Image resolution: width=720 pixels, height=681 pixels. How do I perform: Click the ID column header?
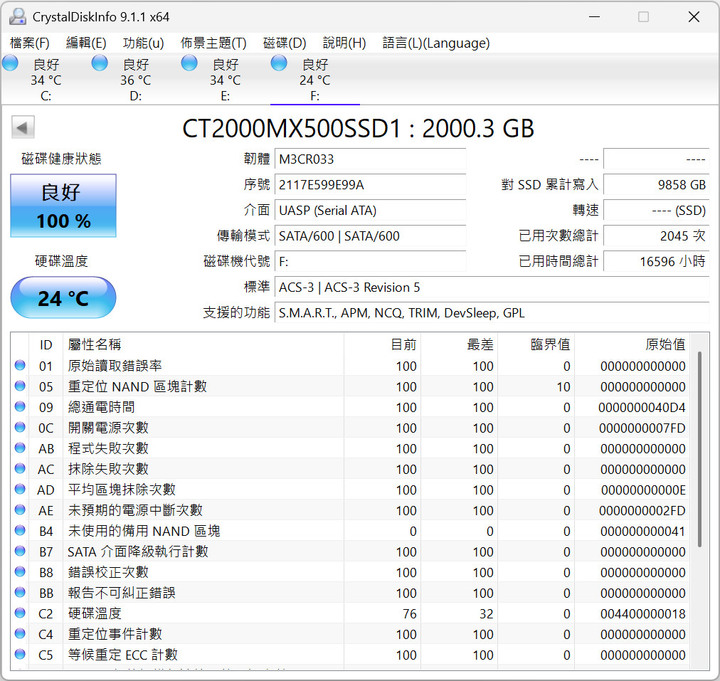point(46,344)
